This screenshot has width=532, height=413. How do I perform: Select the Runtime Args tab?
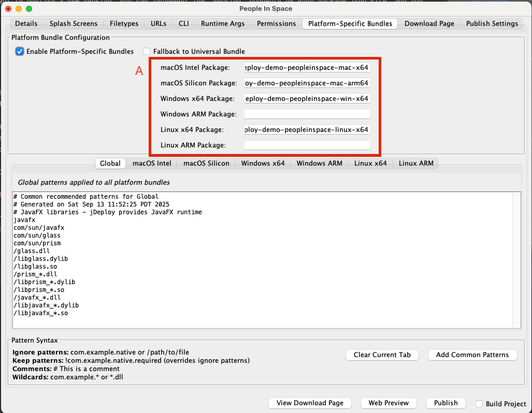(223, 24)
